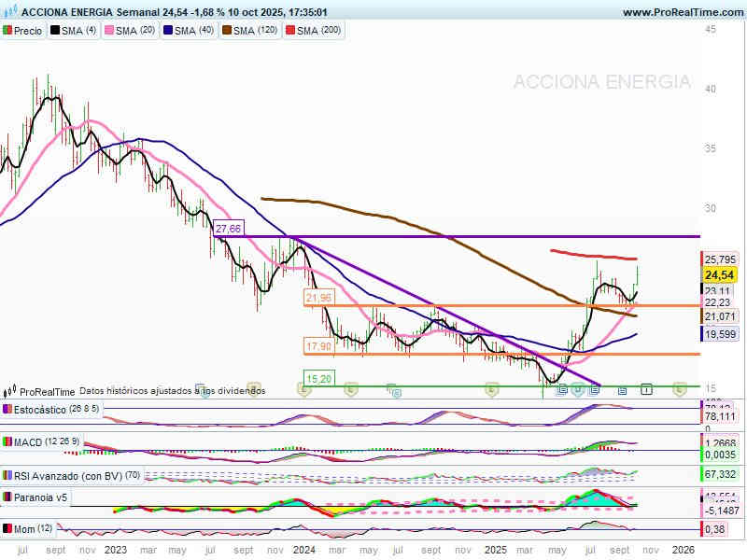Viewport: 747px width, 560px height.
Task: Click the Precio legend icon
Action: coord(8,31)
